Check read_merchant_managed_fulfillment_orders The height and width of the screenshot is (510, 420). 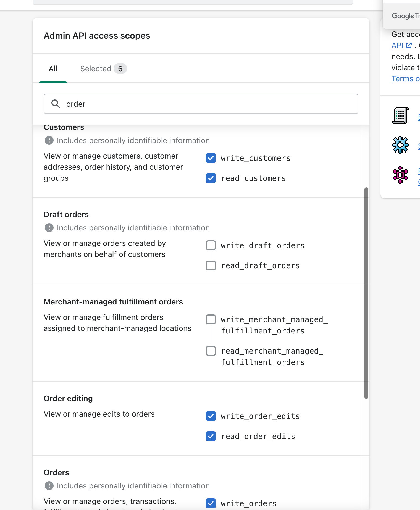(x=211, y=351)
